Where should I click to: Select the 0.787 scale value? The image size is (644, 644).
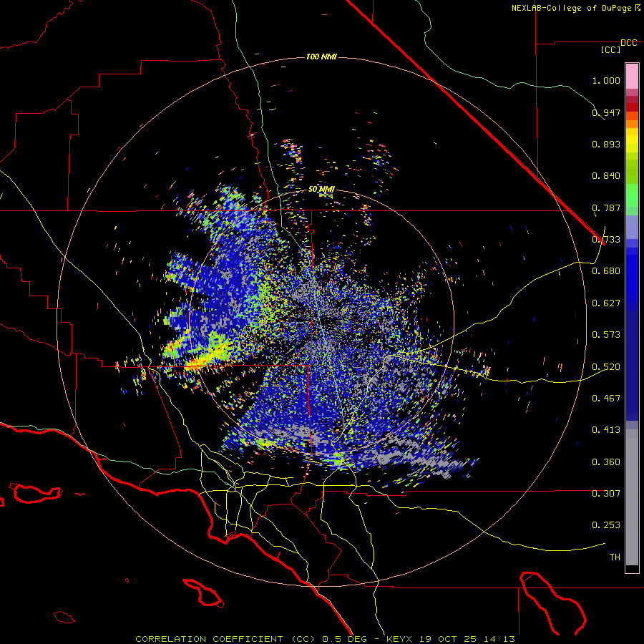pos(606,208)
